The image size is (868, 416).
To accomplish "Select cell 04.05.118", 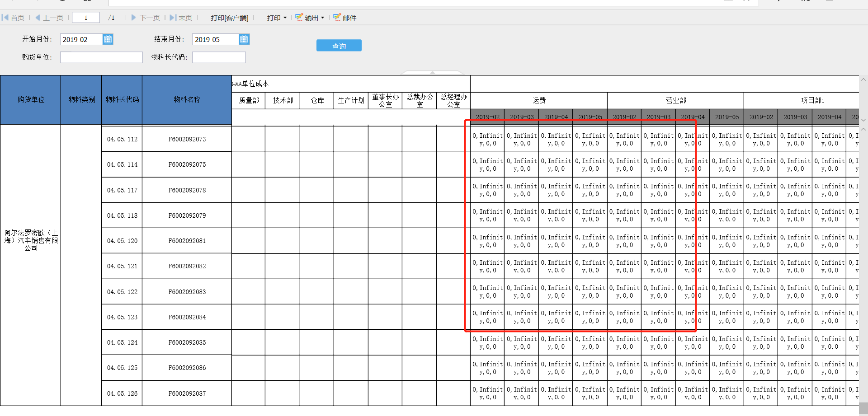I will 122,215.
